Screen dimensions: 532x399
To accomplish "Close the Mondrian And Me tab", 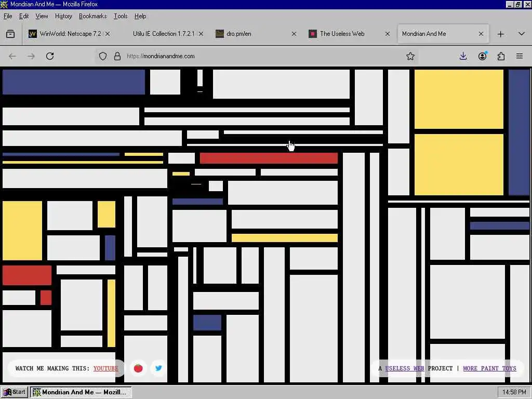I will pos(481,34).
